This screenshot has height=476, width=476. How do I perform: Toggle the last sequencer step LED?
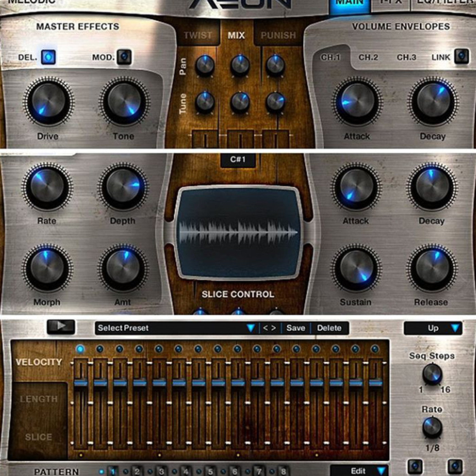[x=375, y=349]
